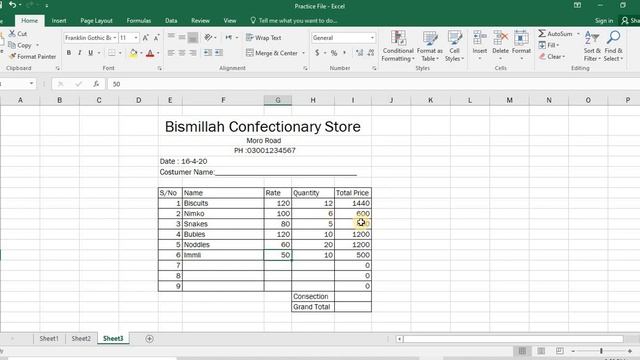The image size is (640, 360).
Task: Click Tell me what you want to do box
Action: tap(294, 20)
